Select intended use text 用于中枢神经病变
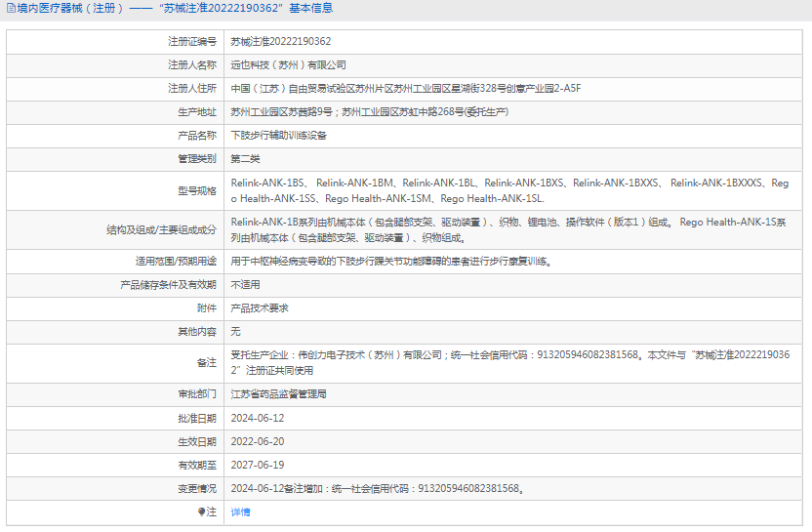The height and width of the screenshot is (532, 812). tap(391, 261)
